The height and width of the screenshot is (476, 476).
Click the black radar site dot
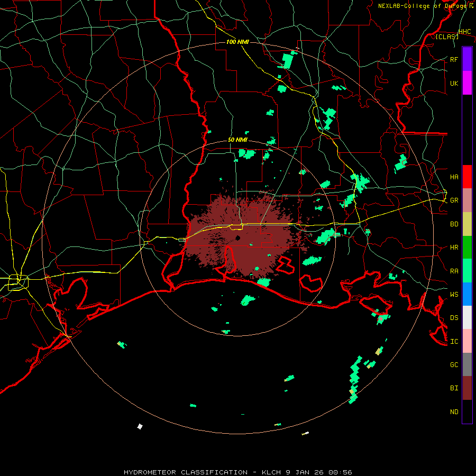pyautogui.click(x=237, y=237)
